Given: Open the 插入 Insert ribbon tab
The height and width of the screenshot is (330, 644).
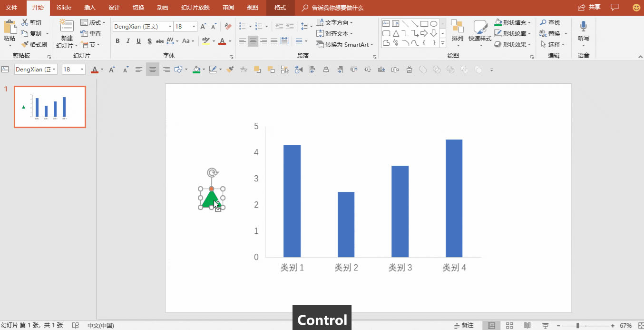Looking at the screenshot, I should (89, 8).
